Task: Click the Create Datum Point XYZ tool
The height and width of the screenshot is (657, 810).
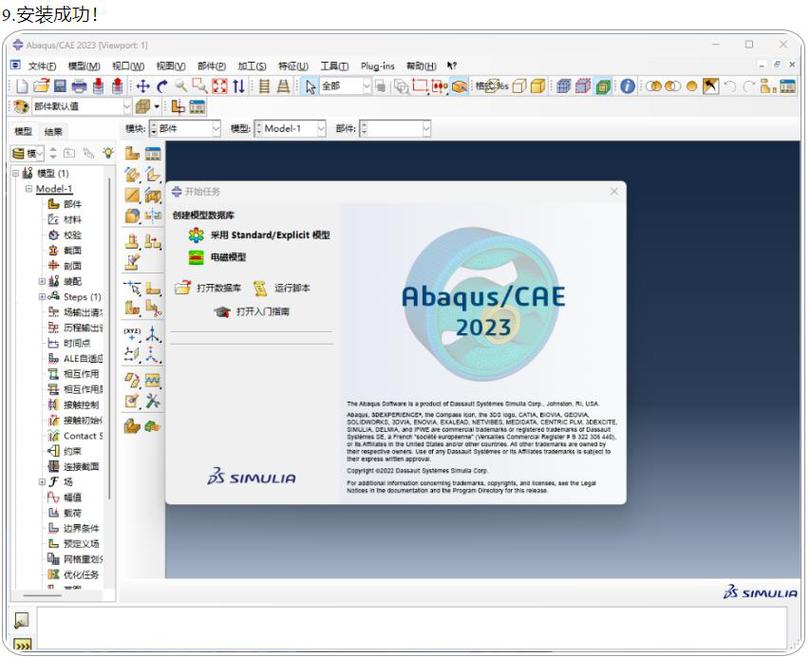Action: pos(132,333)
